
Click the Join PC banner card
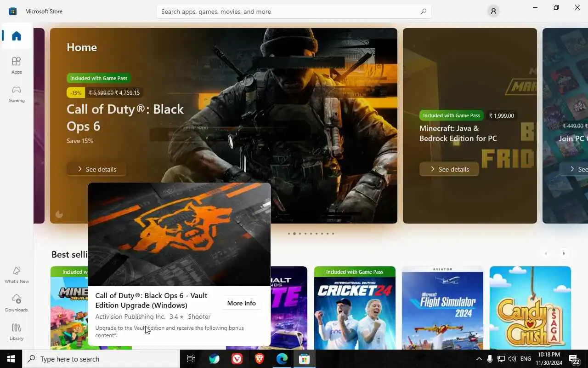click(x=565, y=126)
